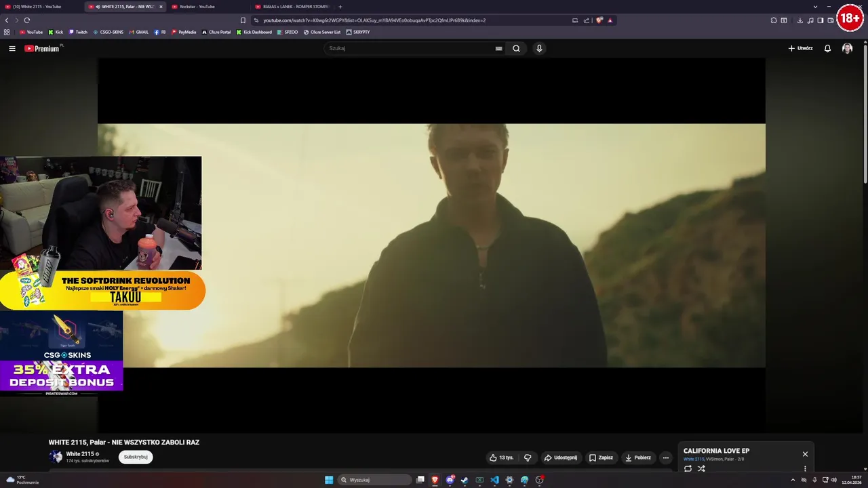
Task: Share page via address bar share icon
Action: coord(587,20)
